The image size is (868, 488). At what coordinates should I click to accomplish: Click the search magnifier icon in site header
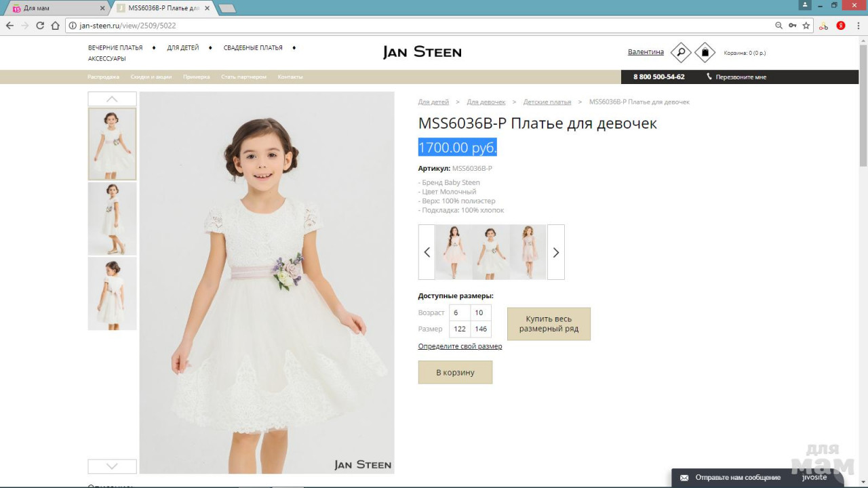coord(681,52)
